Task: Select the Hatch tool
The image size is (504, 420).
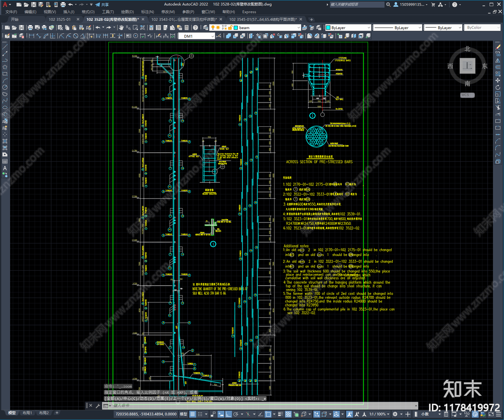Action: [5, 141]
